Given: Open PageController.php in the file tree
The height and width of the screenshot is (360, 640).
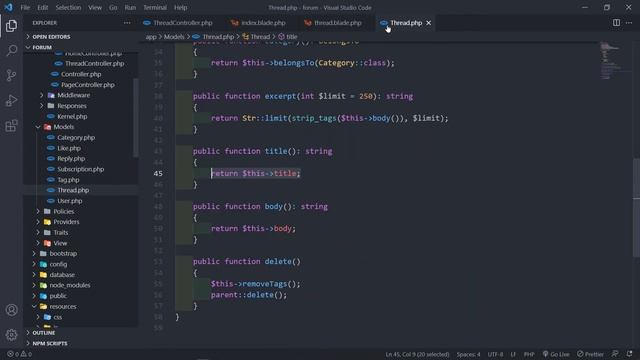Looking at the screenshot, I should [x=87, y=85].
